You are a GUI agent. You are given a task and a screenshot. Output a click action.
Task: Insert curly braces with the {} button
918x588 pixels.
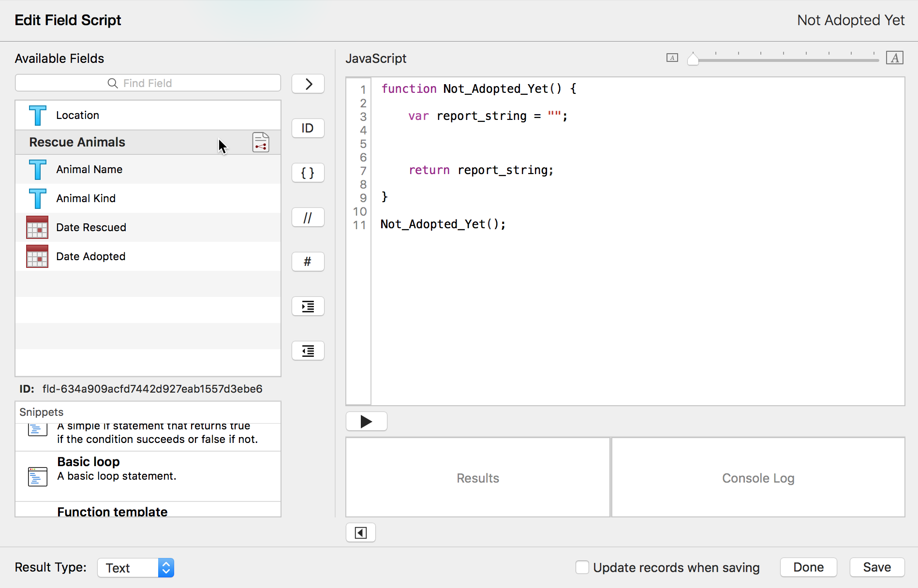click(x=308, y=173)
